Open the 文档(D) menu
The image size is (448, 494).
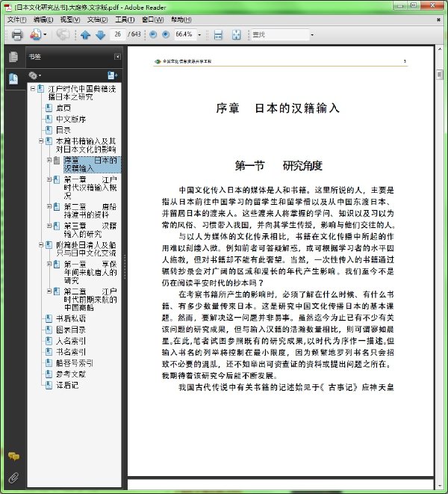click(97, 19)
